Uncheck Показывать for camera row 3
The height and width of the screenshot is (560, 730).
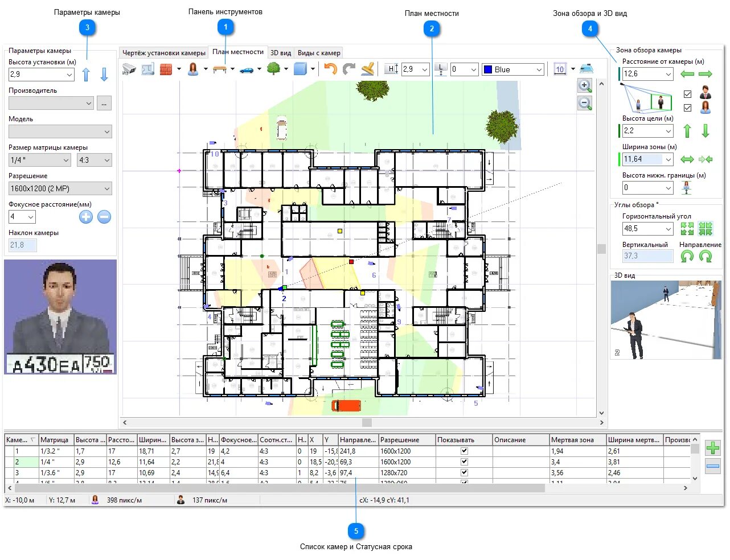tap(464, 472)
